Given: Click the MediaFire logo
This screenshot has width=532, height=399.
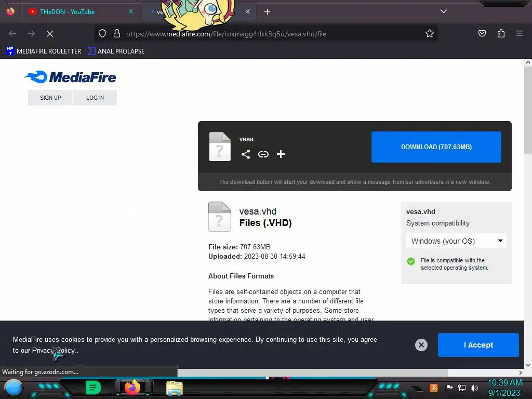Looking at the screenshot, I should click(x=70, y=77).
